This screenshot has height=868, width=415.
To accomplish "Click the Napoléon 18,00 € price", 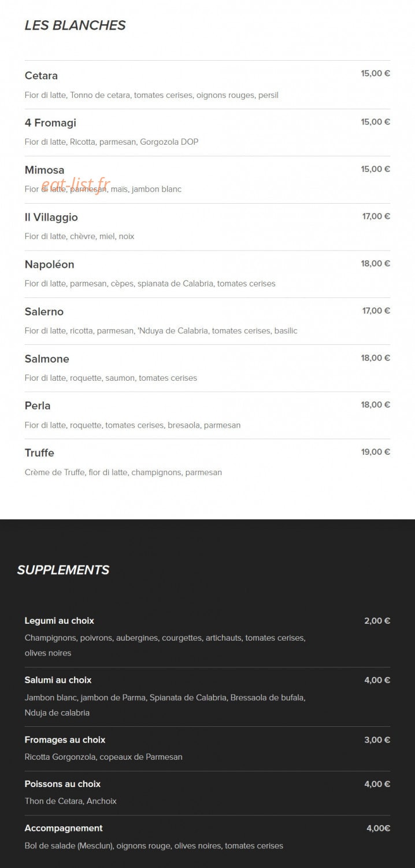I will [376, 263].
